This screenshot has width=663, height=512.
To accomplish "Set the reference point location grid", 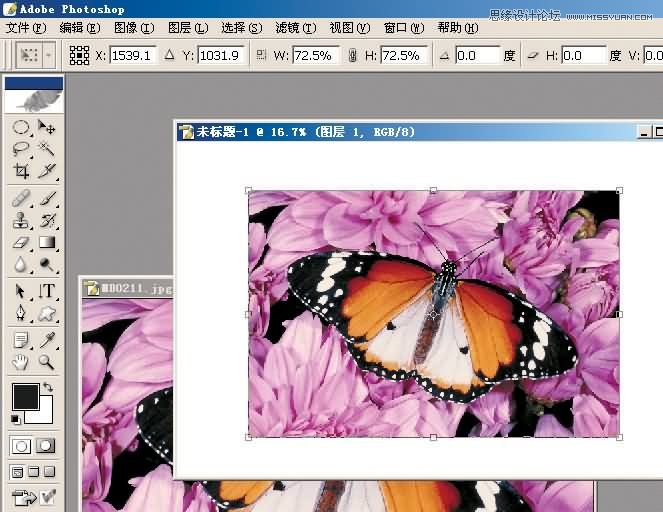I will pyautogui.click(x=79, y=55).
